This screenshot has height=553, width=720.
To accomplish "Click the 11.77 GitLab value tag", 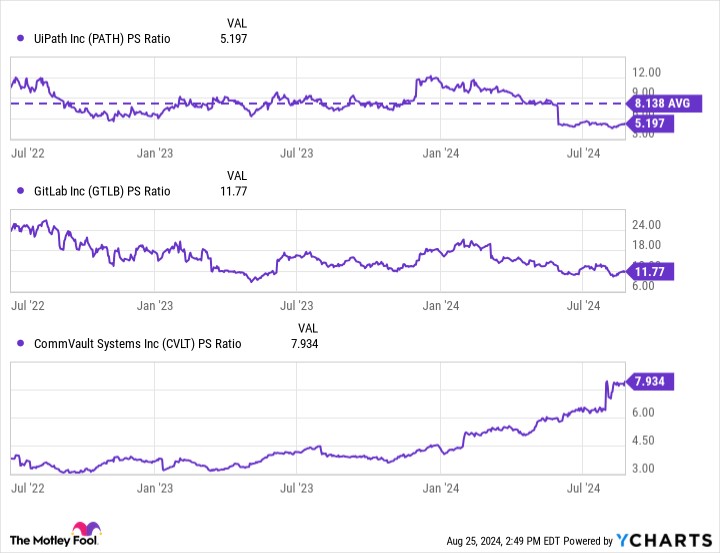I will coord(650,270).
